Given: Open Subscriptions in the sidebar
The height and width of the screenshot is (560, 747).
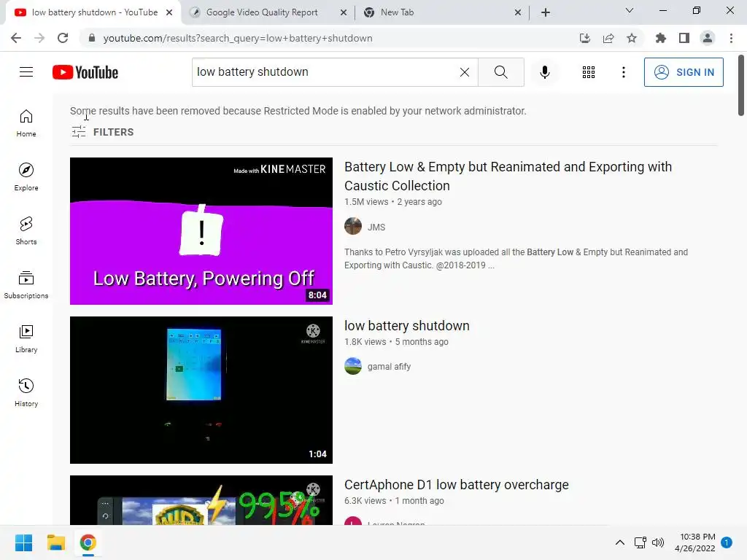Looking at the screenshot, I should coord(26,285).
